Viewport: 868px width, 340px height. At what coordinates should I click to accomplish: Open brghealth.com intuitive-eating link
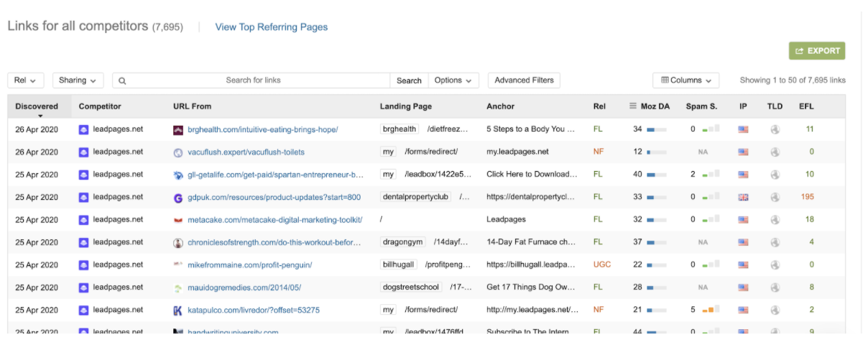click(x=262, y=129)
